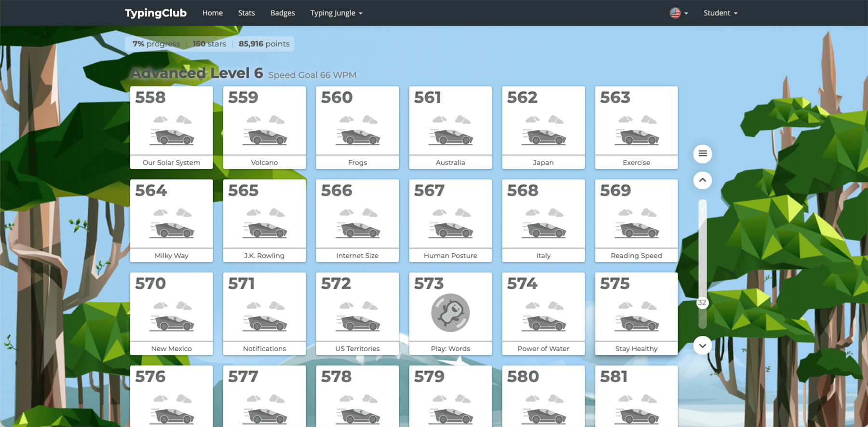Click the race car icon in lesson 558
The height and width of the screenshot is (427, 868).
point(172,137)
